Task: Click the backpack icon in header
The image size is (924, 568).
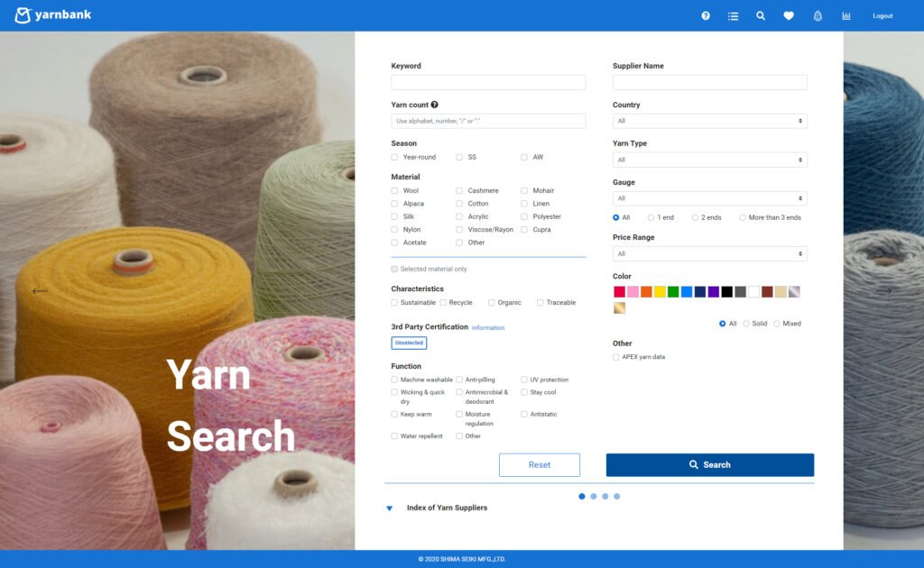Action: (x=818, y=15)
